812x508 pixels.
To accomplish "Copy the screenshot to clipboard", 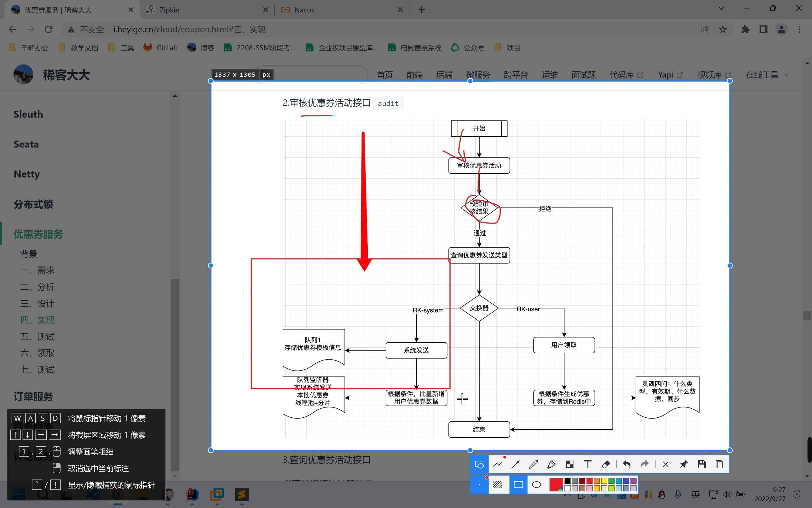I will click(720, 464).
